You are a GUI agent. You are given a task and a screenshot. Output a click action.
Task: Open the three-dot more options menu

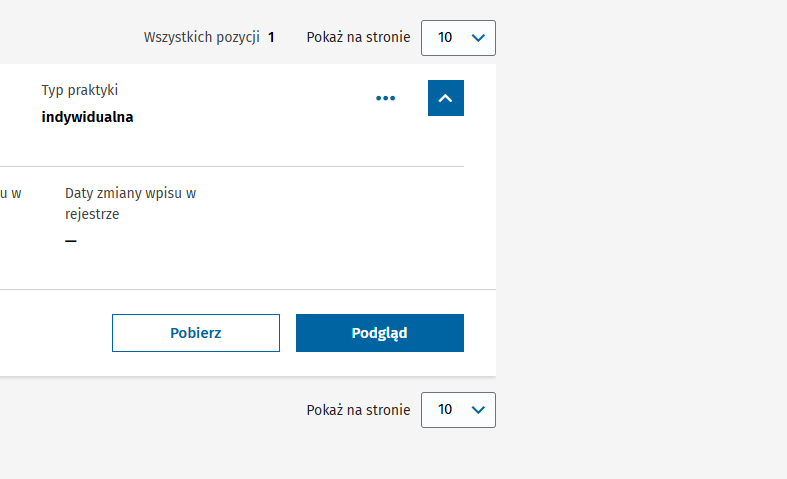386,98
